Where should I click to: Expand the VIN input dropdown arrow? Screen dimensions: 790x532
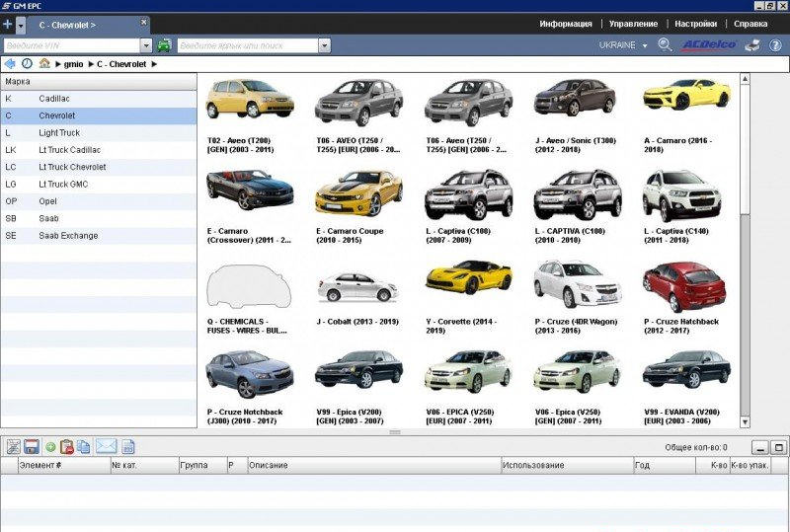point(146,45)
